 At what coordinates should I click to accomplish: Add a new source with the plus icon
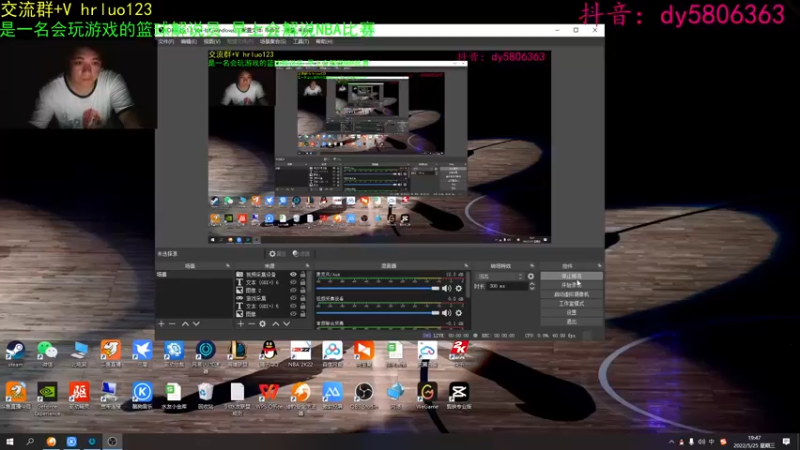(240, 323)
